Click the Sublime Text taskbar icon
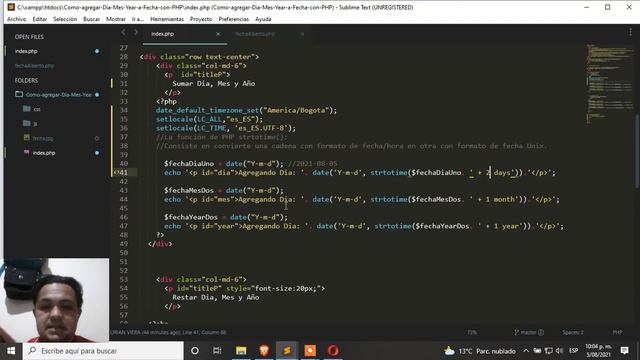 click(x=287, y=351)
